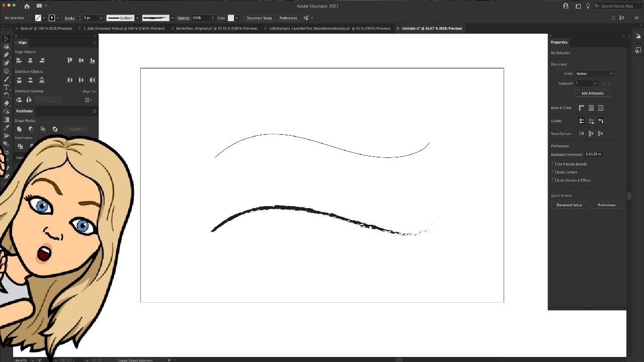Open Stroke weight dropdown
The image size is (644, 362).
click(101, 18)
